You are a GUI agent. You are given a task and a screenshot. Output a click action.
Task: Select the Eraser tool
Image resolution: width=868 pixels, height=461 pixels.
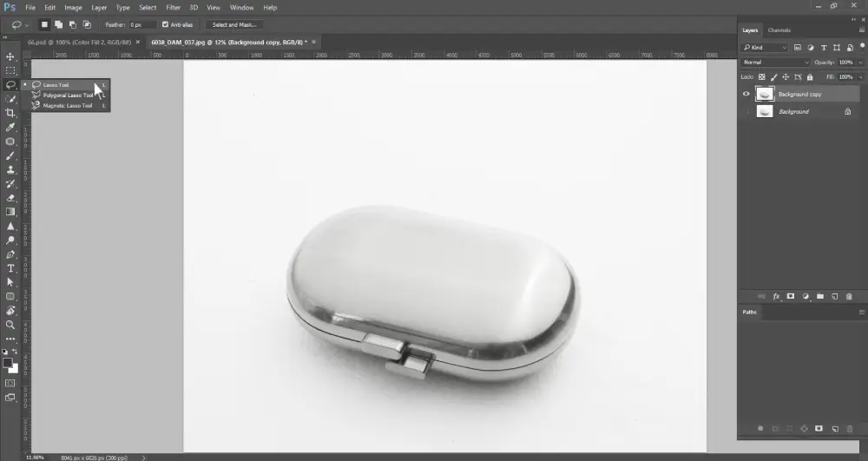click(x=10, y=198)
